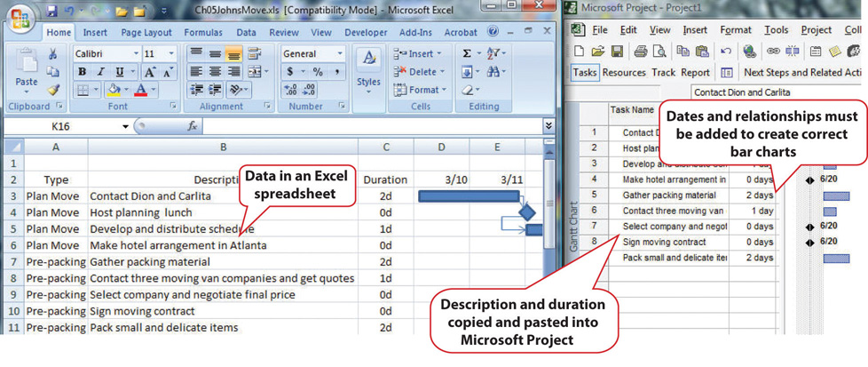Click the Cut scissors icon in Clipboard group

click(x=53, y=54)
